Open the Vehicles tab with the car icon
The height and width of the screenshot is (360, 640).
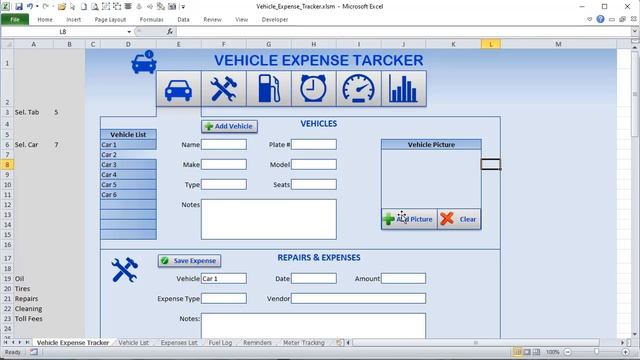click(178, 89)
